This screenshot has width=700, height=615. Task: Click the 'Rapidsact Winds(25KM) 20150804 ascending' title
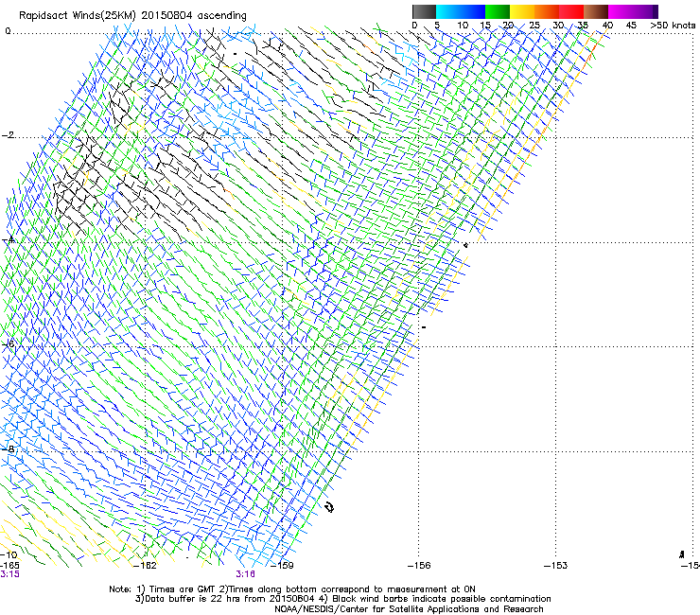click(x=132, y=16)
